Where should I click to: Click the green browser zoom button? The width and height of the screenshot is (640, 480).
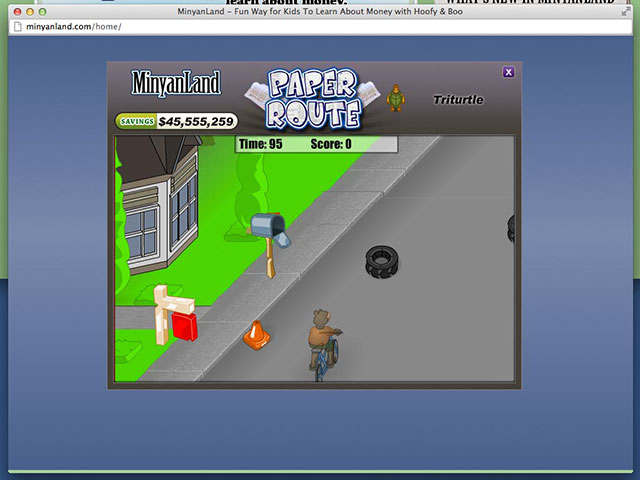(x=43, y=10)
